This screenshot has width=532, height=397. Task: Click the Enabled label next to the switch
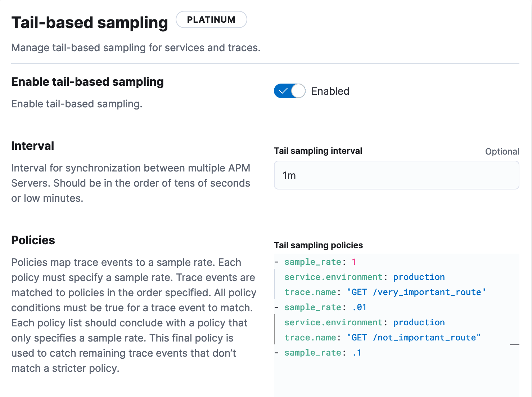pyautogui.click(x=330, y=91)
